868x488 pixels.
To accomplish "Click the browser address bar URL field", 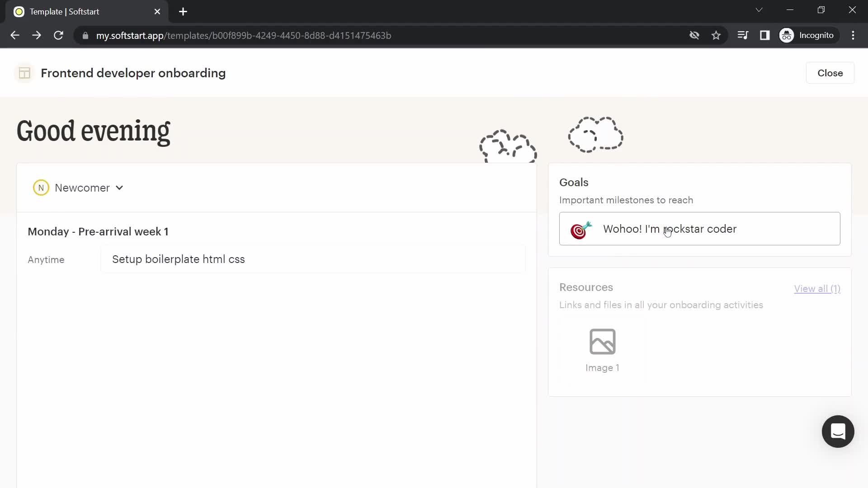I will pos(244,36).
